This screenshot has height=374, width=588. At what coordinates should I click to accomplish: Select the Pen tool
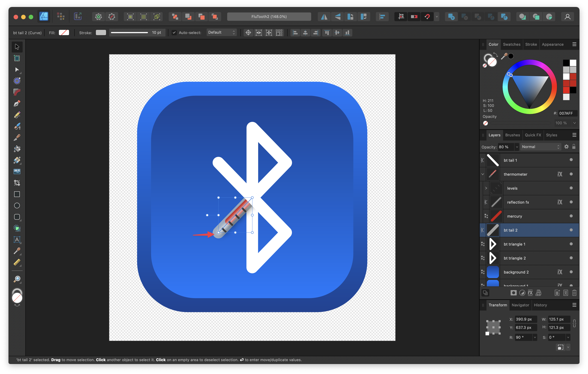click(17, 103)
